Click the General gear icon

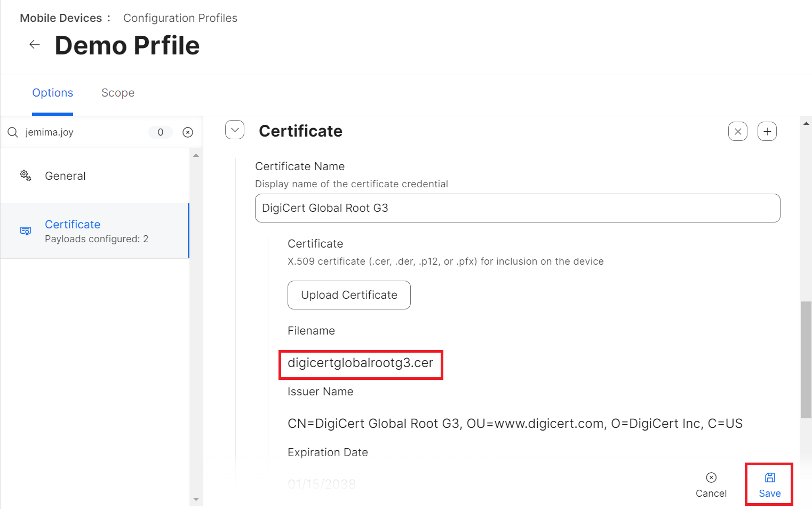pyautogui.click(x=26, y=176)
